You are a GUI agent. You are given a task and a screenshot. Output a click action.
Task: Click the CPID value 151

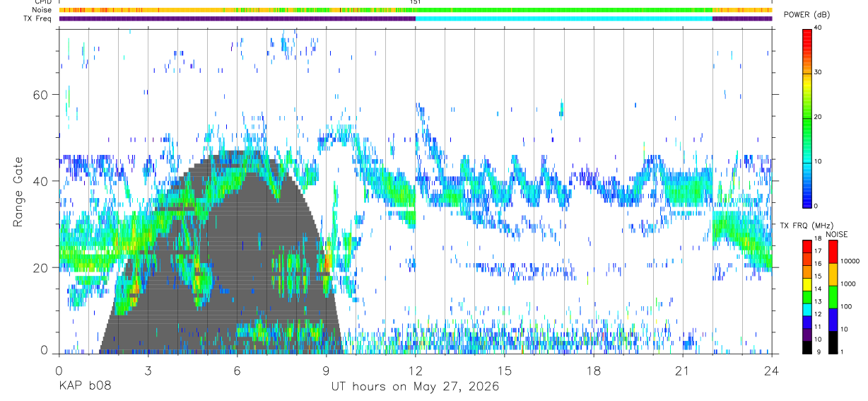(x=416, y=2)
